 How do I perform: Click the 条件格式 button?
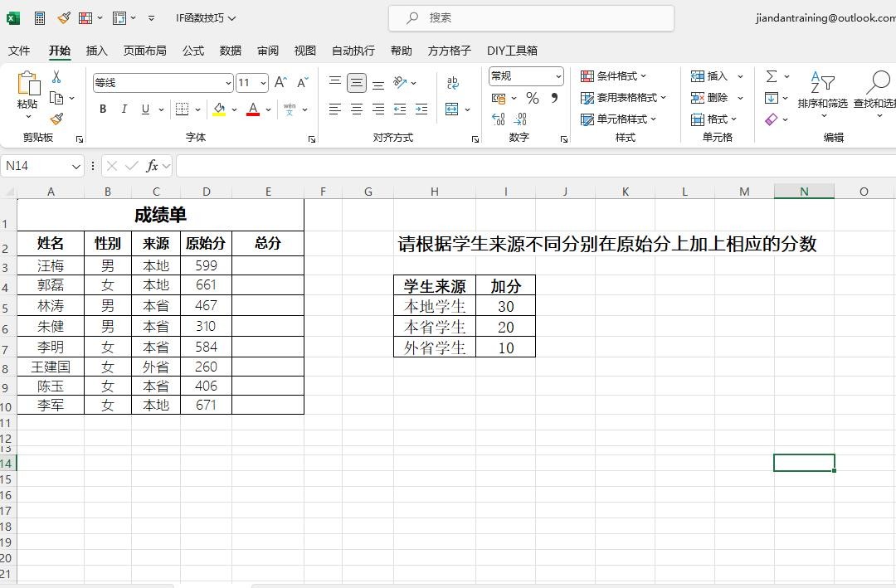[x=614, y=76]
